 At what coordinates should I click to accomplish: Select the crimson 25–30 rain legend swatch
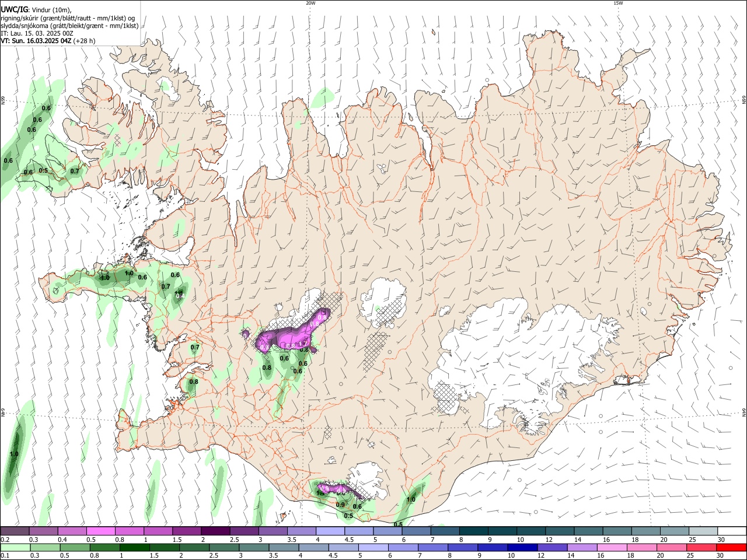(x=701, y=548)
